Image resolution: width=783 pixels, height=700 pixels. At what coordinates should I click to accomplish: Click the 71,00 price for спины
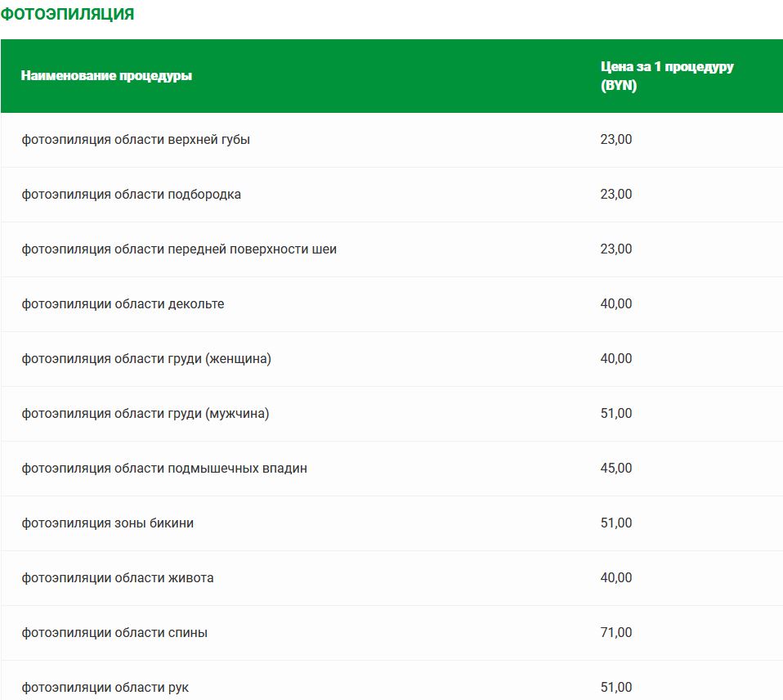click(616, 633)
